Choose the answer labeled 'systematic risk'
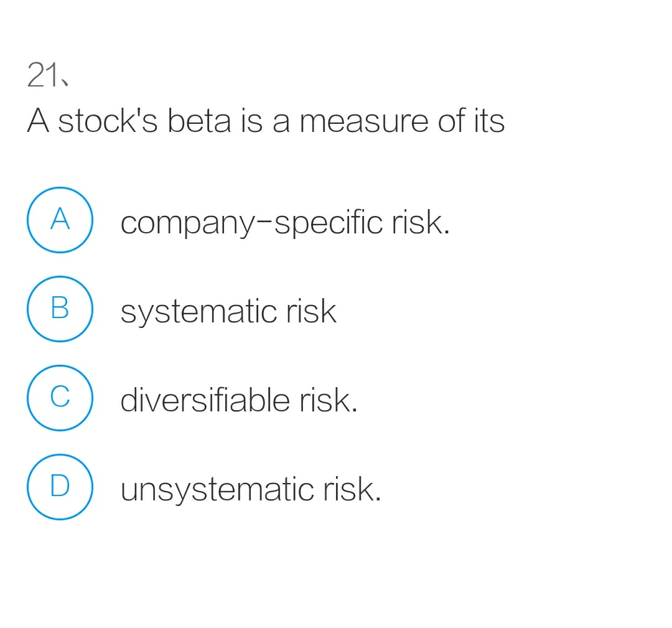The image size is (672, 628). tap(228, 311)
